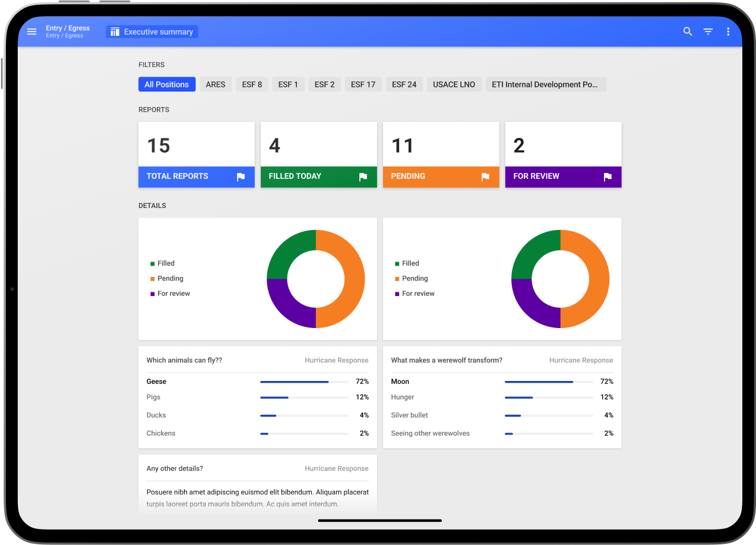Open the hamburger navigation menu

coord(32,31)
